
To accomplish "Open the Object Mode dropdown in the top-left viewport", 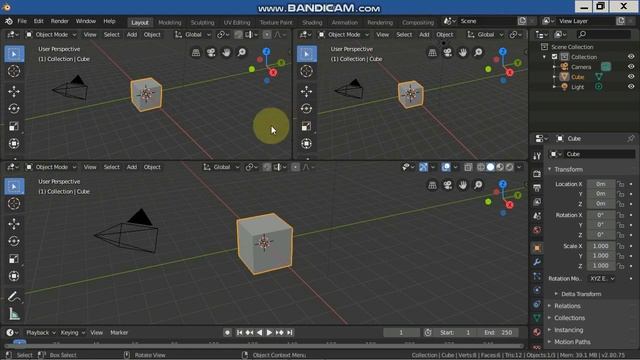I will coord(51,35).
